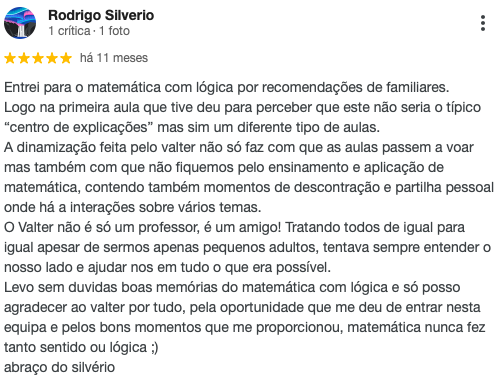This screenshot has height=382, width=497.
Task: Click the line starting "Logo na primeira aula"
Action: coord(242,108)
